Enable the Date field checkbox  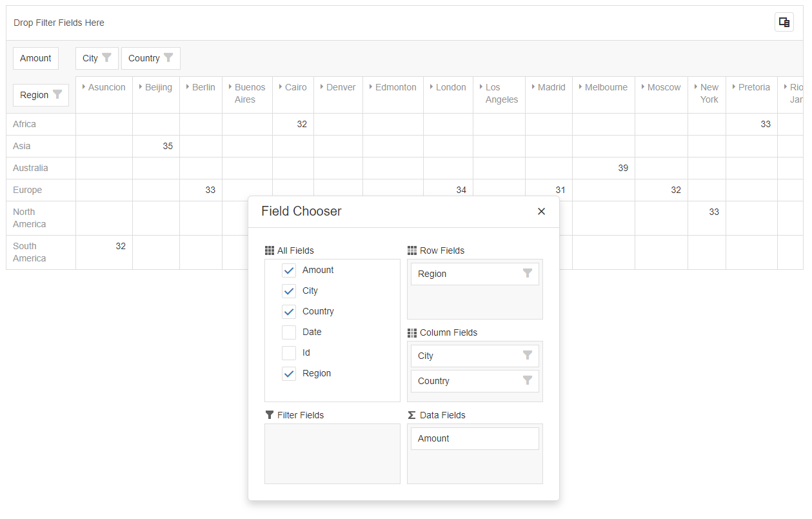pos(288,332)
